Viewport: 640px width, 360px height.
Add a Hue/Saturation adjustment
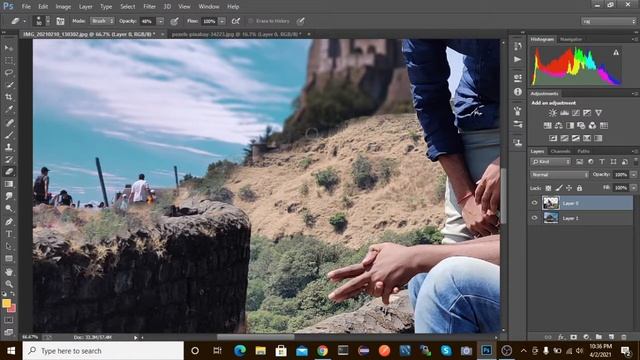tap(548, 125)
